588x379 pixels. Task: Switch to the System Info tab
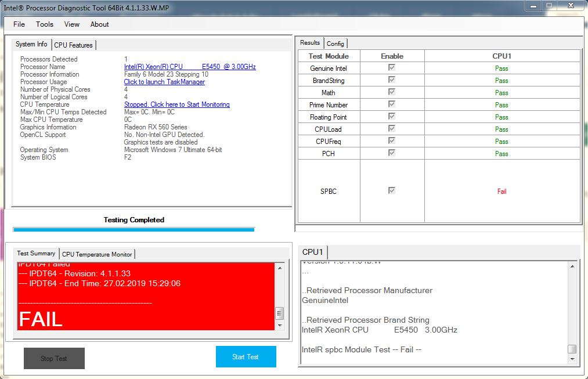[31, 44]
